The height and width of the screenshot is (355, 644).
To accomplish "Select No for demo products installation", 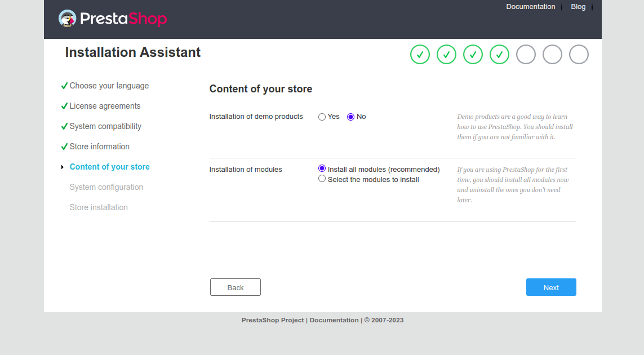I will (x=351, y=117).
